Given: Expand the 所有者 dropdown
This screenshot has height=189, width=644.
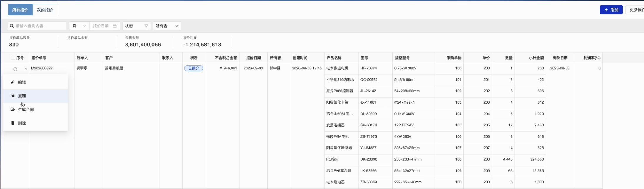Looking at the screenshot, I should tap(167, 26).
